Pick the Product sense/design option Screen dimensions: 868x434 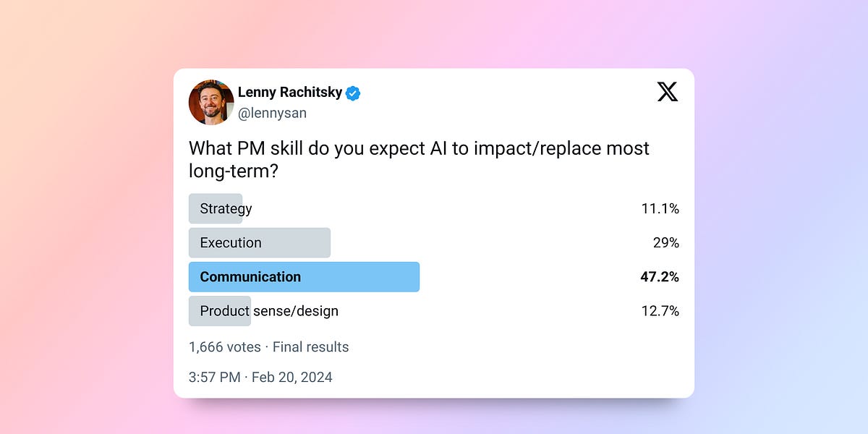coord(269,311)
